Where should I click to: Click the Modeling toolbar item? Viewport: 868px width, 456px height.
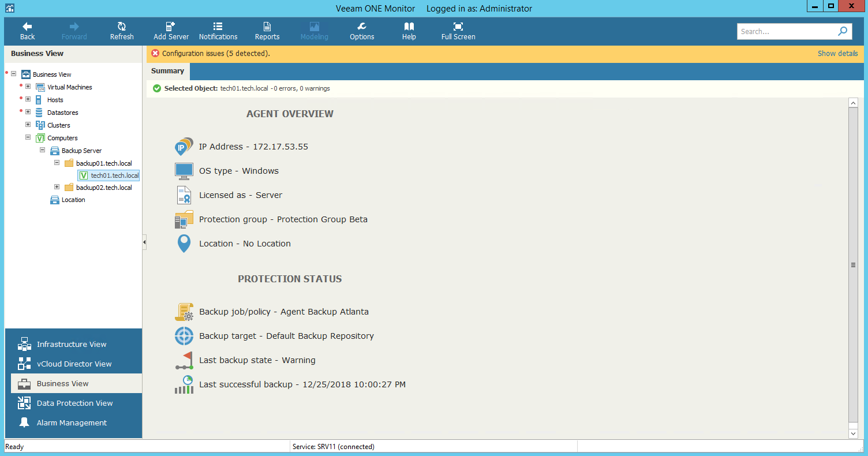click(315, 31)
